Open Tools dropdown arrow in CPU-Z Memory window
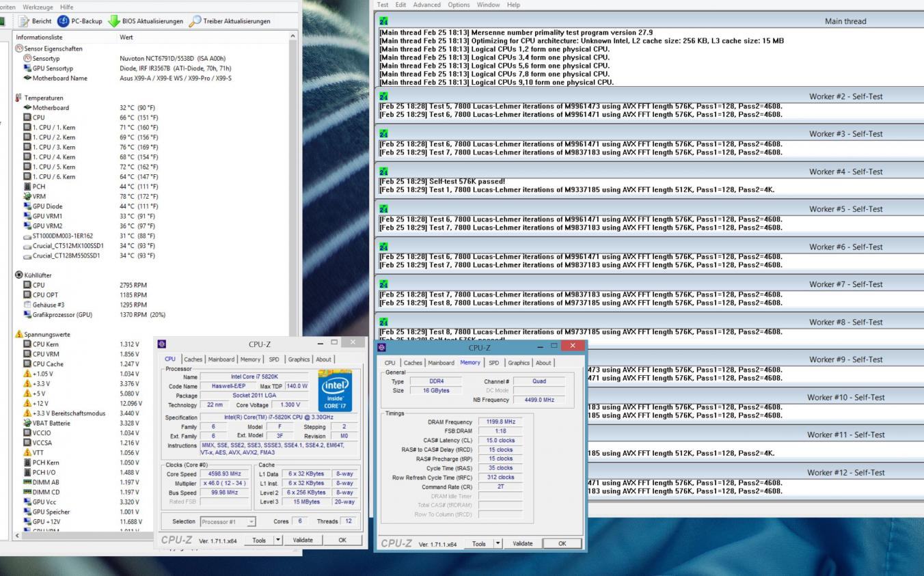The height and width of the screenshot is (576, 924). click(x=497, y=543)
